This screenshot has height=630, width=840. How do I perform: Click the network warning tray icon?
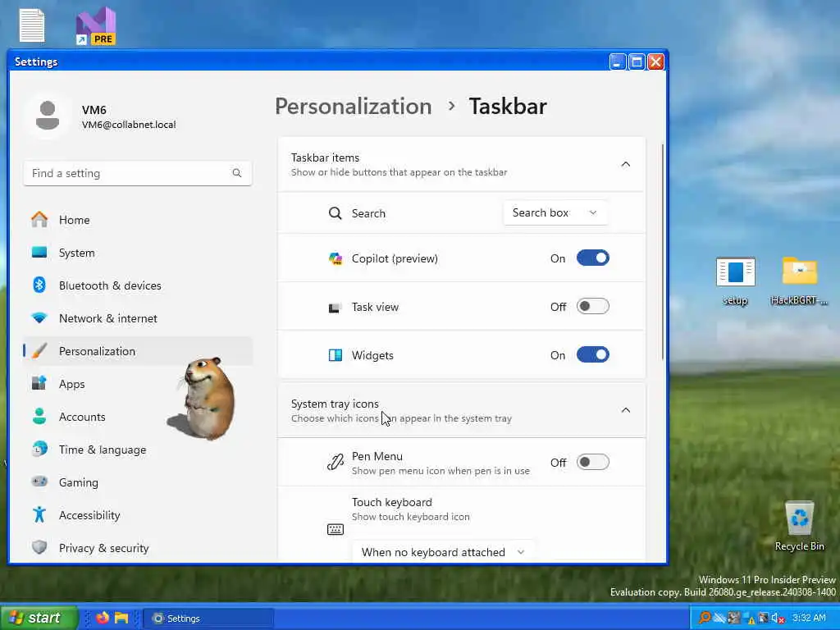click(749, 619)
